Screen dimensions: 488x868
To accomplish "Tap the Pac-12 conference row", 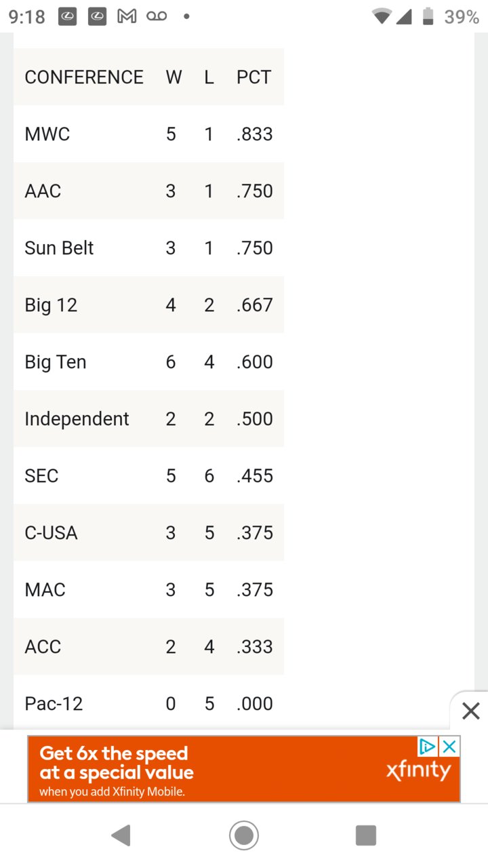I will click(148, 703).
